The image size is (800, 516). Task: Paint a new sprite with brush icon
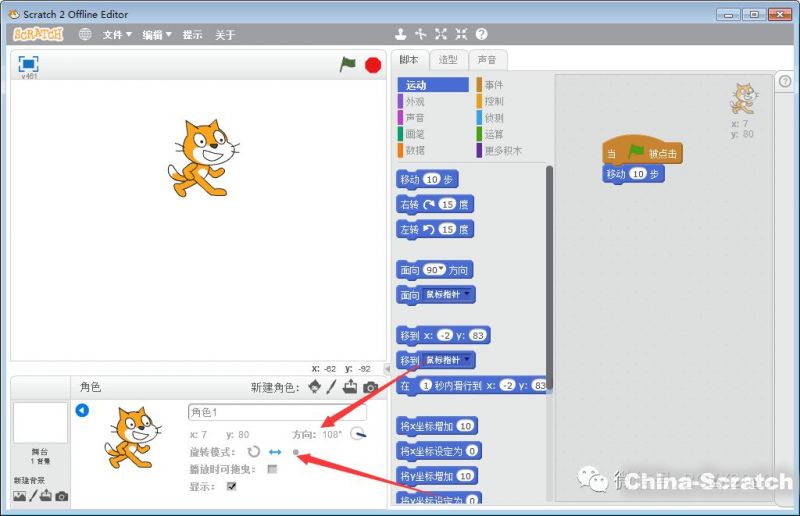[x=331, y=387]
